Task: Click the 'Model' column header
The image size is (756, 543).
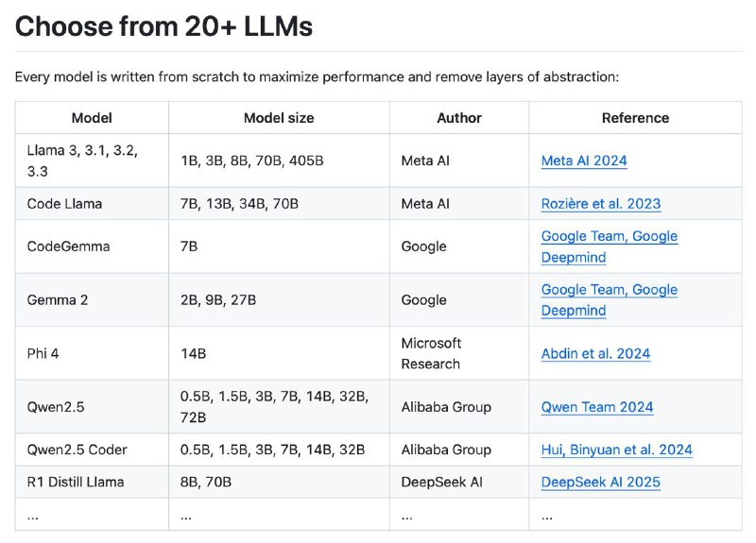Action: 92,118
